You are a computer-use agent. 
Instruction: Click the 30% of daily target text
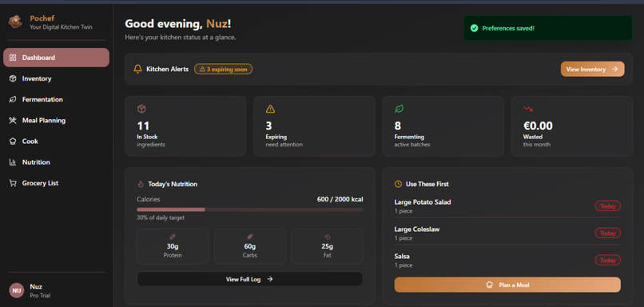(x=161, y=217)
